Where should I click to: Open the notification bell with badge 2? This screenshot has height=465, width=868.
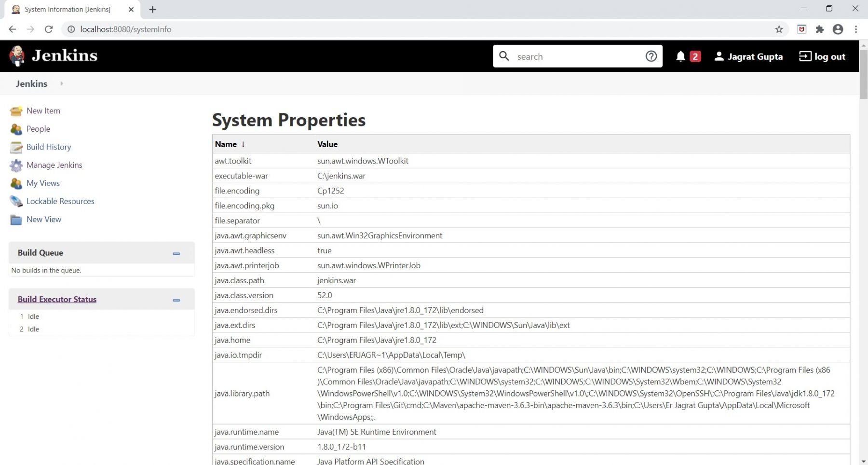pos(681,56)
